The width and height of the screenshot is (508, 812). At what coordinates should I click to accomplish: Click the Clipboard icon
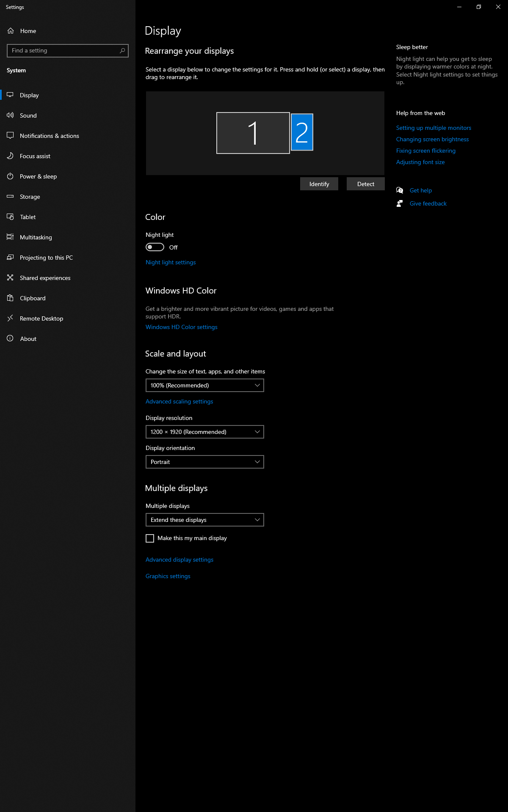pyautogui.click(x=10, y=298)
